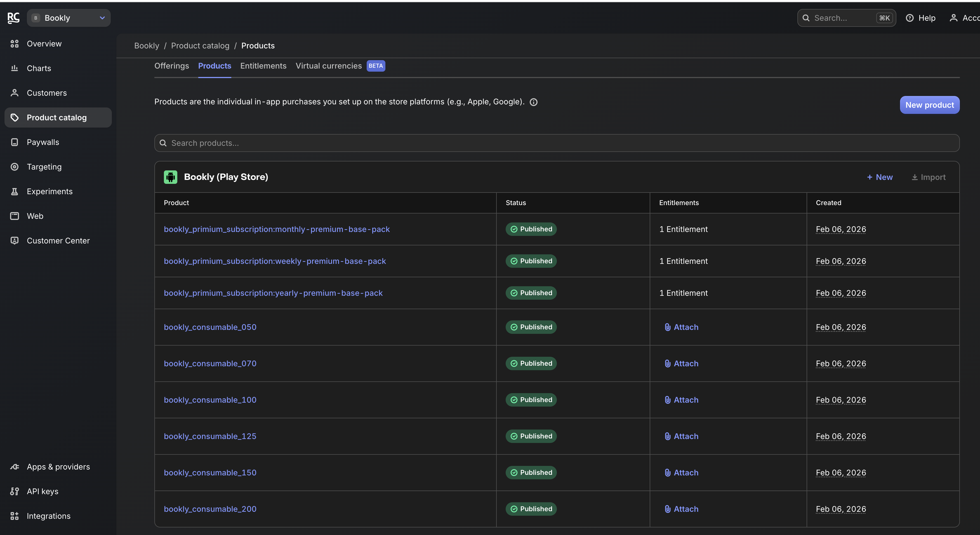Switch to the Offerings tab

[x=171, y=66]
